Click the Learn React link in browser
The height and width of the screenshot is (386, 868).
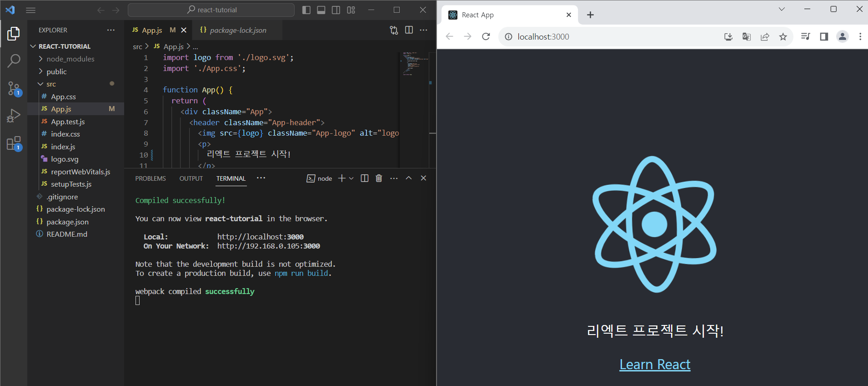655,365
